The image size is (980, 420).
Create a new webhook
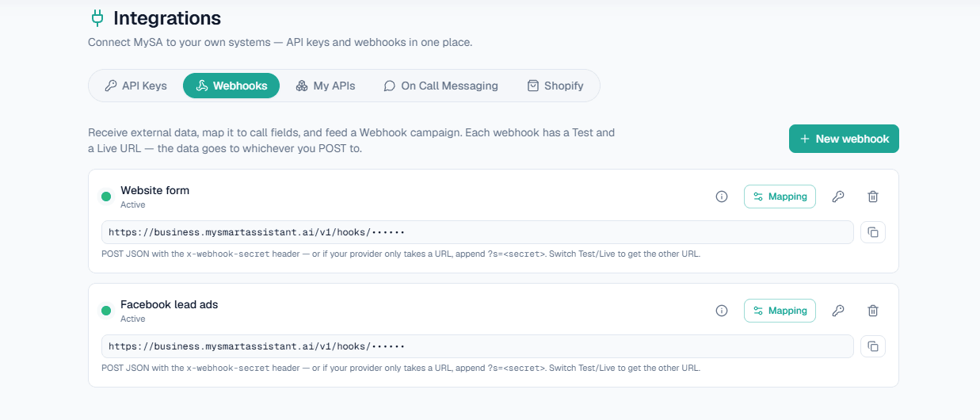(x=844, y=139)
